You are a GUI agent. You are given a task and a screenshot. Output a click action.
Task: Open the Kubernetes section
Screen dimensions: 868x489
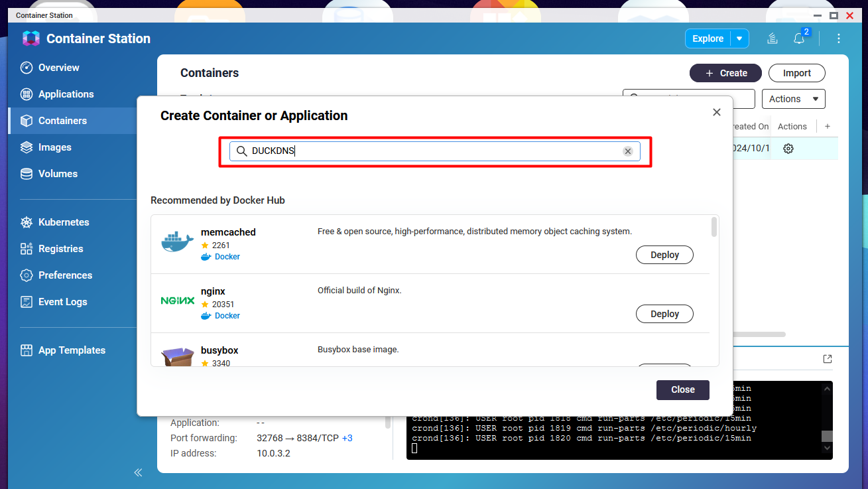point(63,222)
